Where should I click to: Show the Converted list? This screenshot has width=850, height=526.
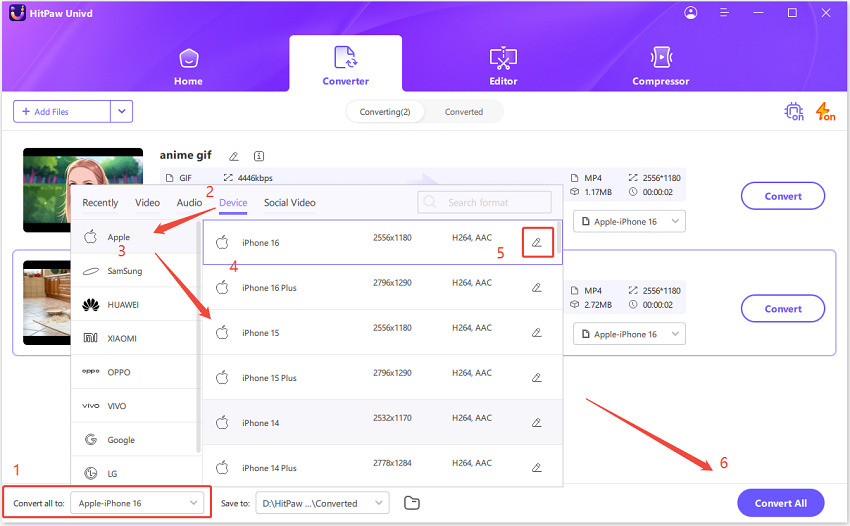(463, 112)
